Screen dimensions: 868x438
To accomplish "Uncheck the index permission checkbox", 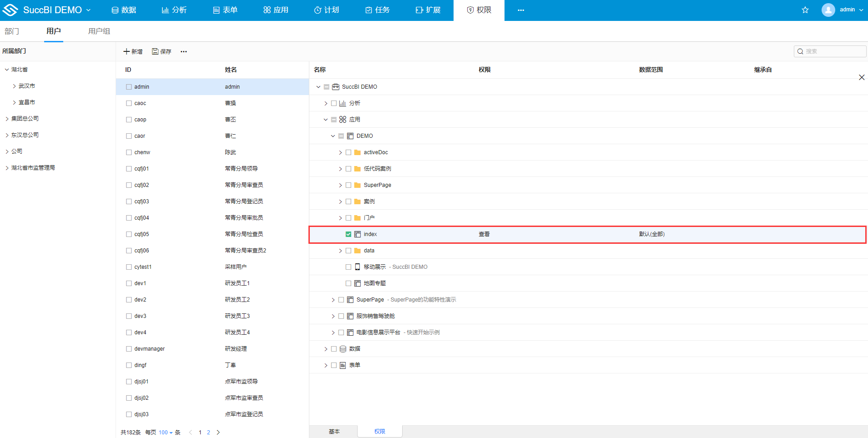I will tap(348, 234).
